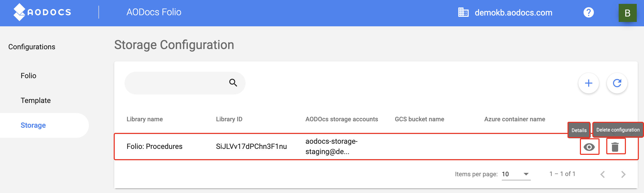Refresh the storage configuration list
The height and width of the screenshot is (193, 644).
(618, 83)
